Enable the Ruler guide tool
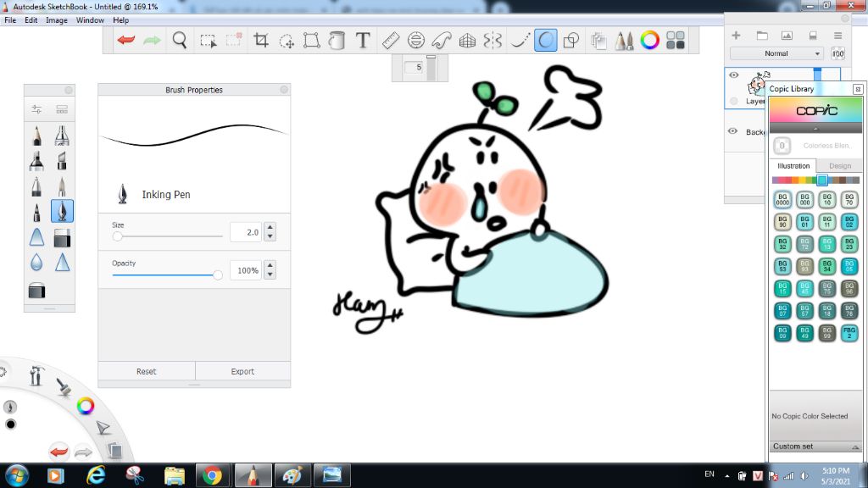Screen dimensions: 868x488 tap(391, 40)
